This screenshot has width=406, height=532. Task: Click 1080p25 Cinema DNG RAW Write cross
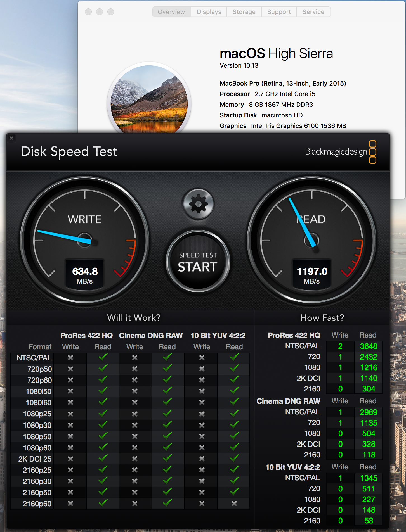tap(135, 414)
